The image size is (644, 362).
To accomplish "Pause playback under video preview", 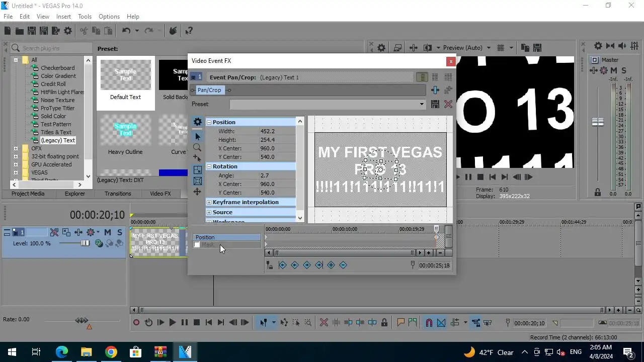I will (x=468, y=177).
